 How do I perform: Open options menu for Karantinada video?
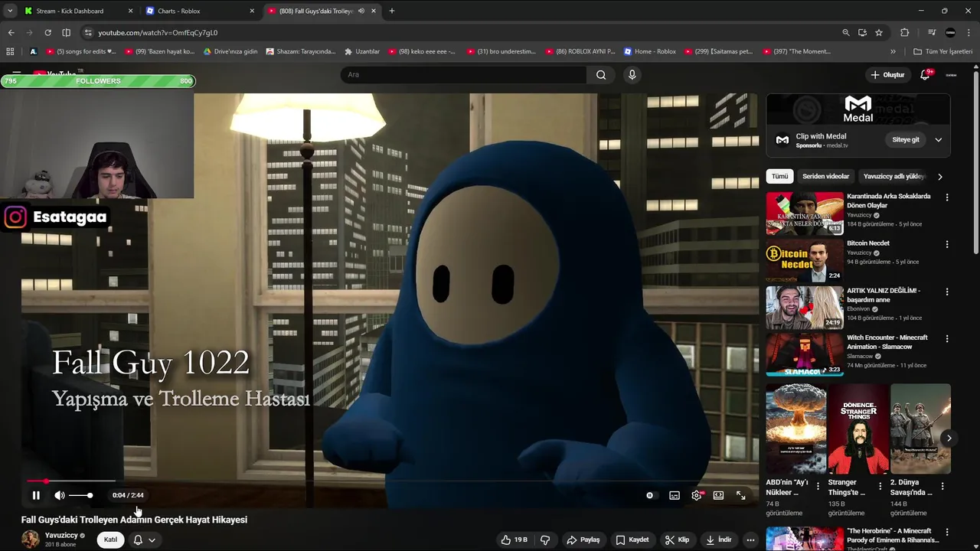point(947,197)
